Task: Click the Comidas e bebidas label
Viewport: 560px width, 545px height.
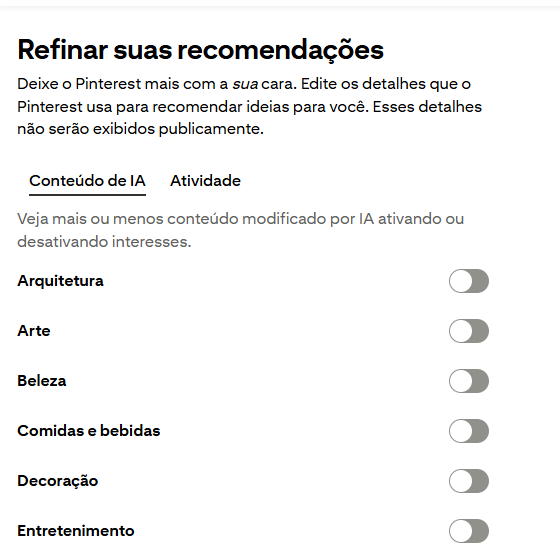Action: coord(89,431)
